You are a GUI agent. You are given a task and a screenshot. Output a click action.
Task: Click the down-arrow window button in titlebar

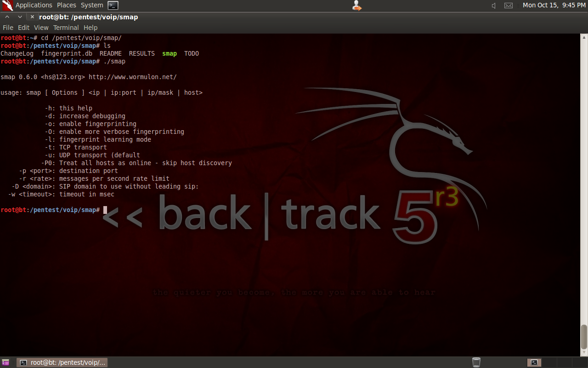(20, 17)
